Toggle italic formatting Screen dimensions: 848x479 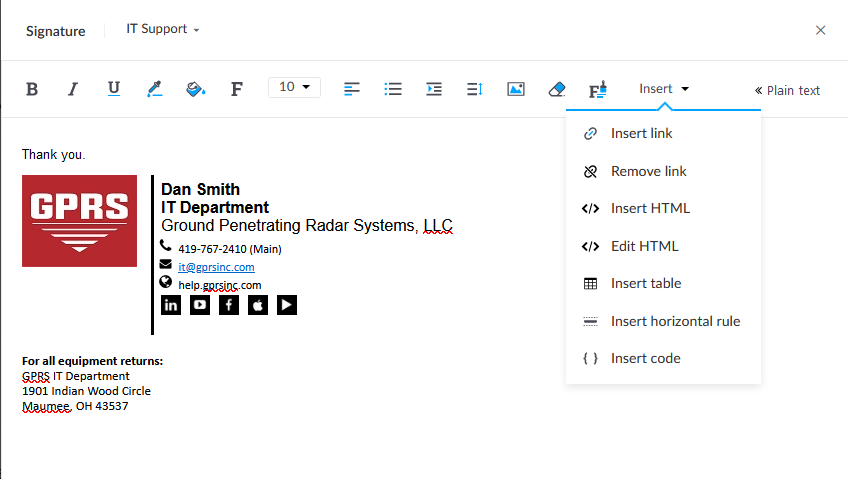72,89
